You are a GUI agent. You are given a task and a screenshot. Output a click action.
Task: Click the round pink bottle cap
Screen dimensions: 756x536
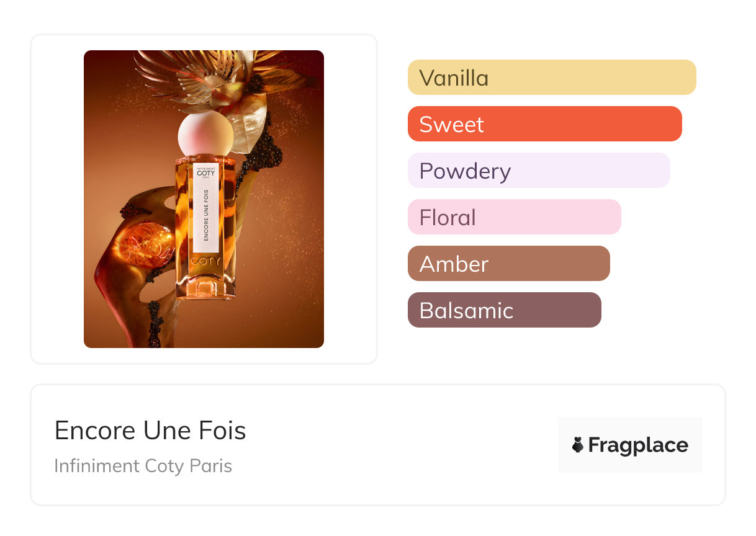pos(205,134)
